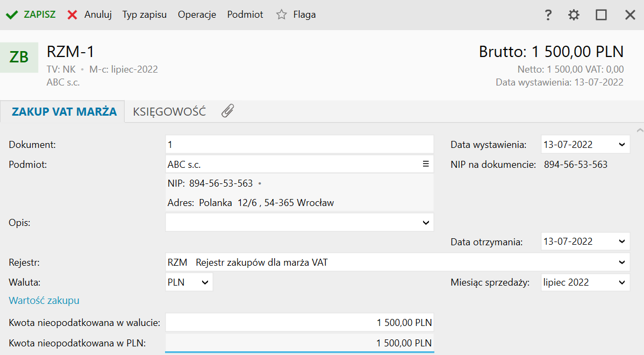Click the address Polanka 12/6 text
Image resolution: width=644 pixels, height=355 pixels.
click(x=251, y=203)
